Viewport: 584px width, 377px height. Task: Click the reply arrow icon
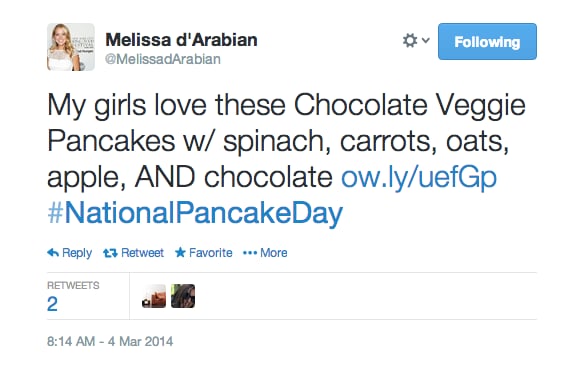53,253
